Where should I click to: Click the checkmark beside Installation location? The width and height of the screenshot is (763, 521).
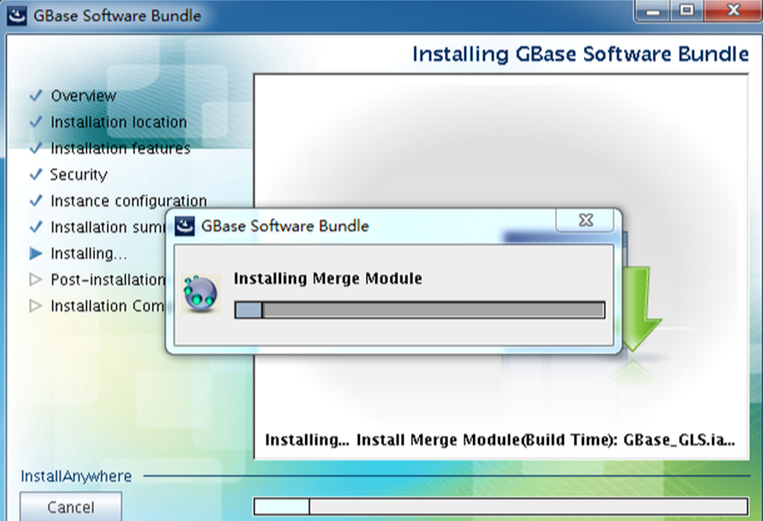pos(36,122)
